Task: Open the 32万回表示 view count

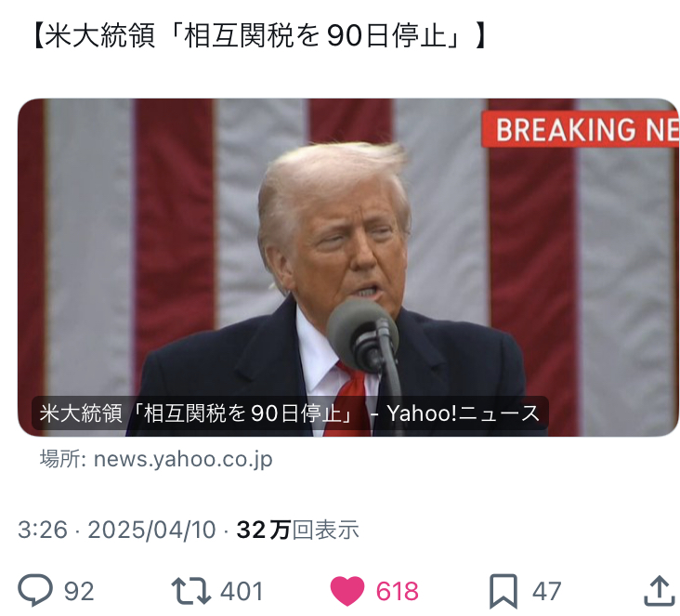Action: pyautogui.click(x=297, y=530)
